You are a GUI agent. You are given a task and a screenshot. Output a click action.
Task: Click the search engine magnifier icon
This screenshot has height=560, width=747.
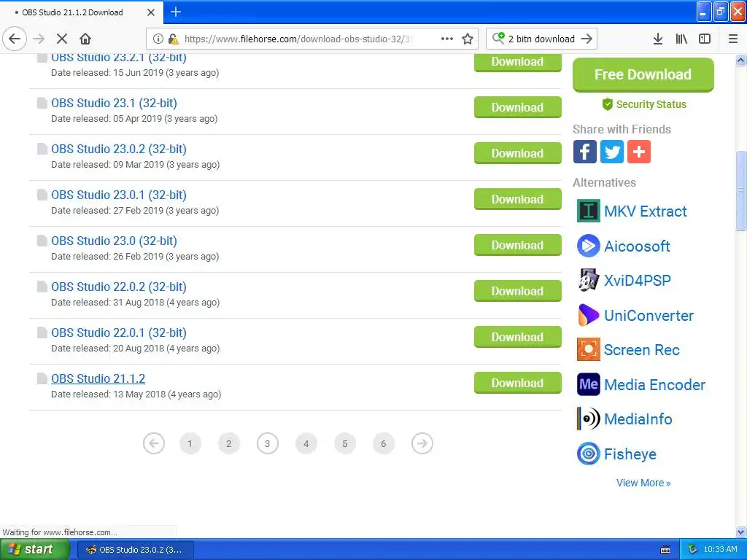pyautogui.click(x=498, y=38)
